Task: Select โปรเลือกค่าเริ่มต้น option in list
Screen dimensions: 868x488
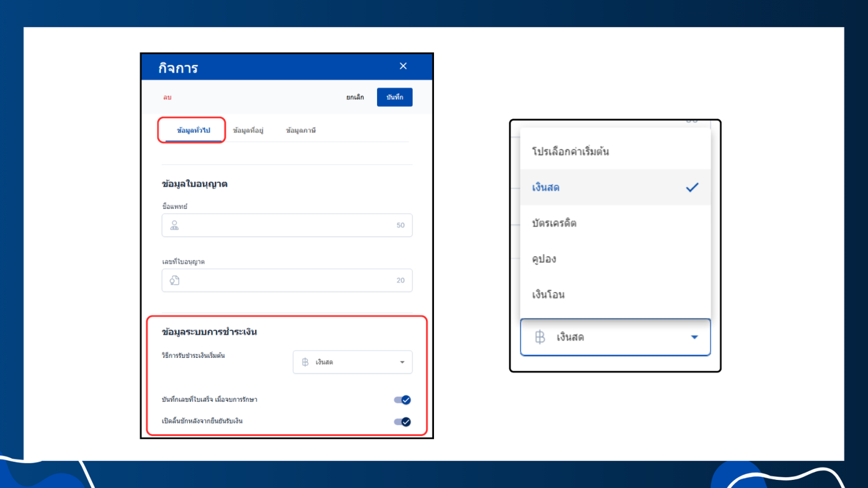Action: pos(616,151)
